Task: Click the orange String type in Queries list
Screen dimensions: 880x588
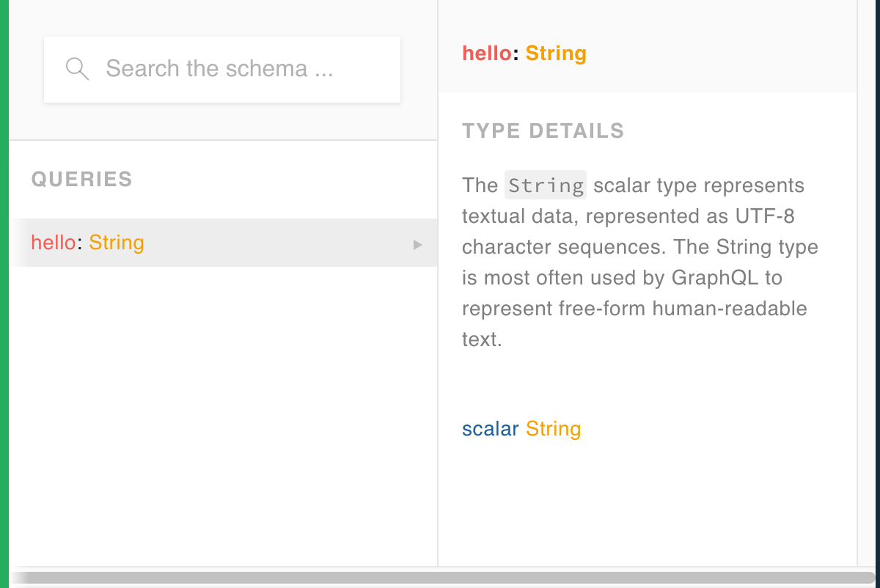Action: (x=117, y=243)
